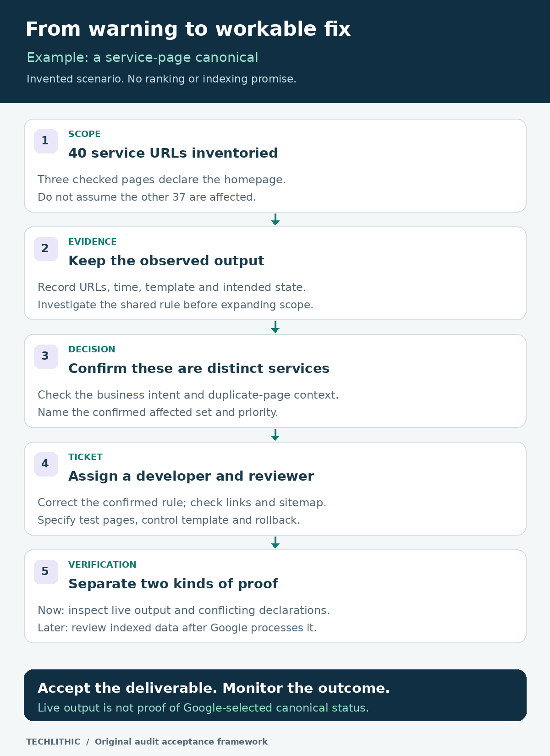Click the EVIDENCE label
This screenshot has width=550, height=756.
pos(93,242)
